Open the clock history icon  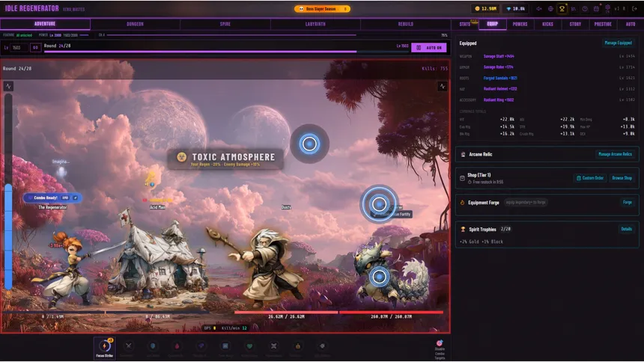[585, 9]
